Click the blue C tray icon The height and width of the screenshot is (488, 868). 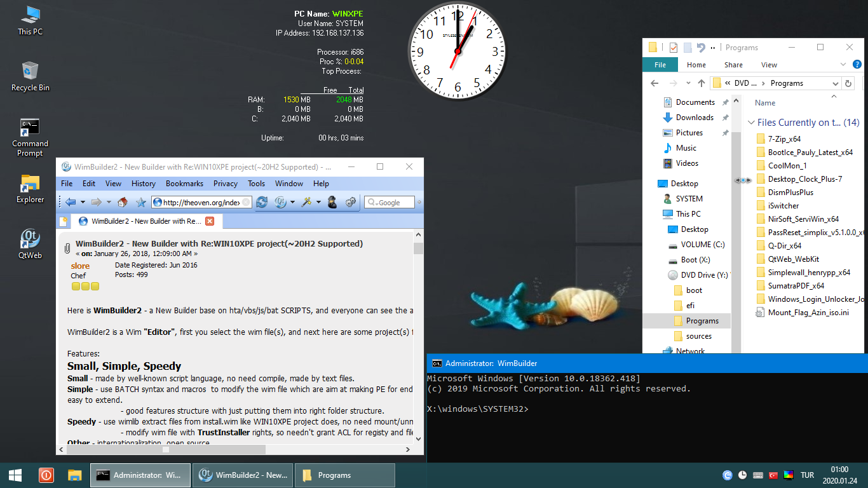tap(728, 475)
